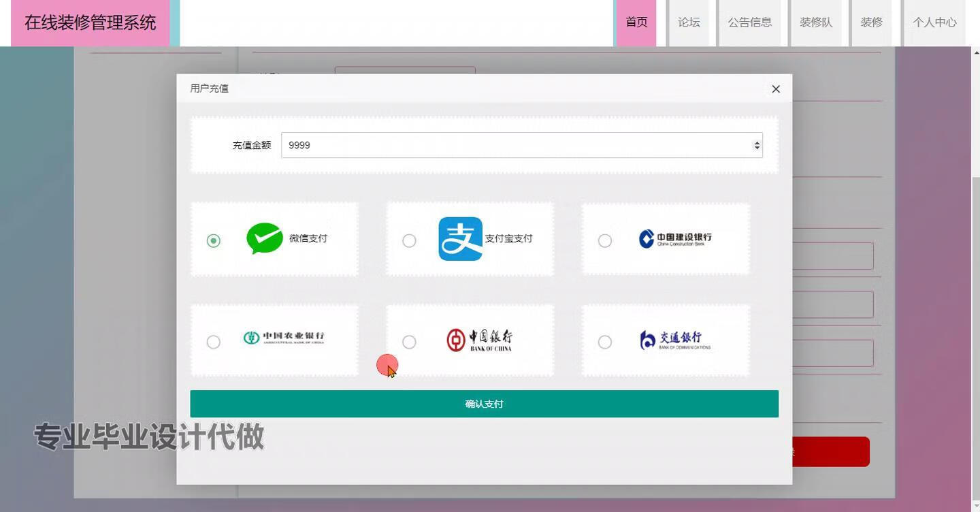Image resolution: width=980 pixels, height=512 pixels.
Task: Click the 在线装修管理系统 site title
Action: (91, 22)
